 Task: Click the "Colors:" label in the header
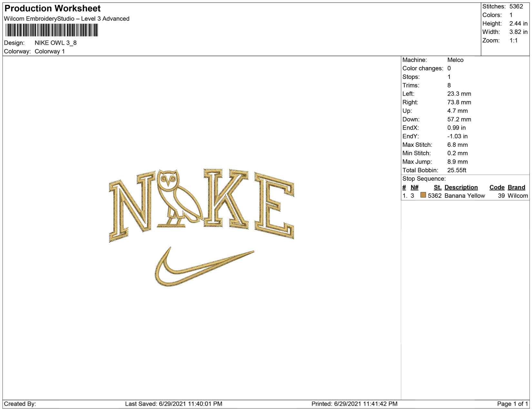coord(492,15)
